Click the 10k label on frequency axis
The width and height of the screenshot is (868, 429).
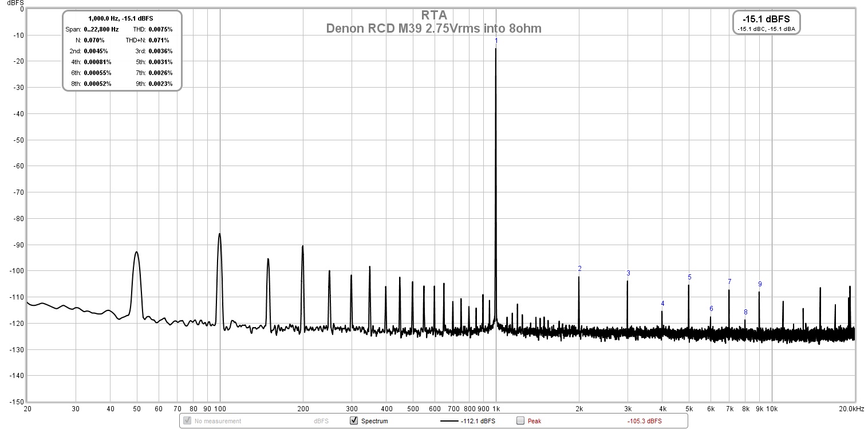tap(772, 409)
